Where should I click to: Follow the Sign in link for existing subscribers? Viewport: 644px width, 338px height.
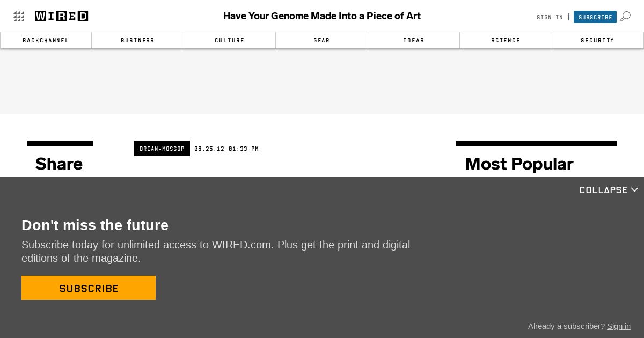pyautogui.click(x=619, y=326)
